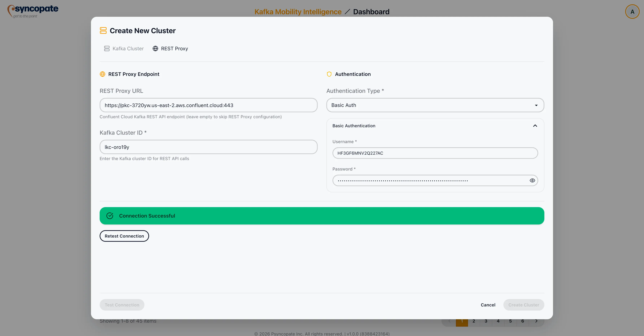This screenshot has width=644, height=336.
Task: Click the globe icon next to REST Proxy Endpoint
Action: 103,74
